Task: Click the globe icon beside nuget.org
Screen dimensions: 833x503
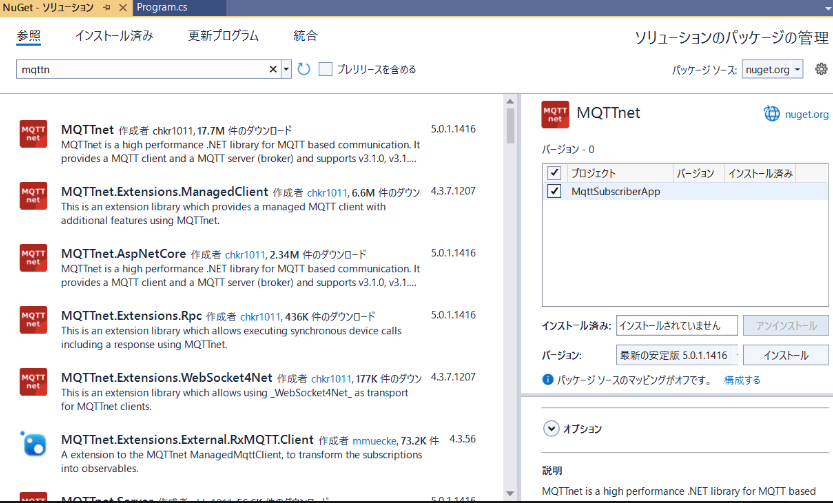Action: tap(771, 114)
